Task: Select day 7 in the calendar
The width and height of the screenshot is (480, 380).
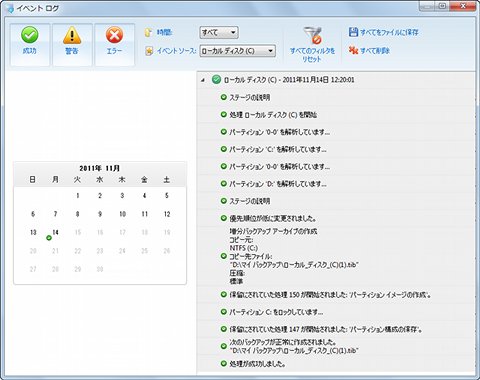Action: [55, 214]
